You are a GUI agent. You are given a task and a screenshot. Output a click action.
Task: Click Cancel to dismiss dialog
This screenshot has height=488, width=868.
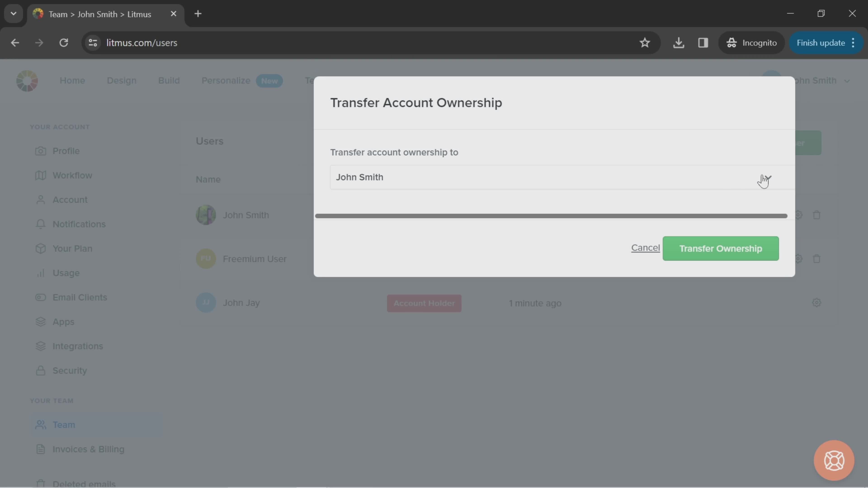[x=646, y=248]
